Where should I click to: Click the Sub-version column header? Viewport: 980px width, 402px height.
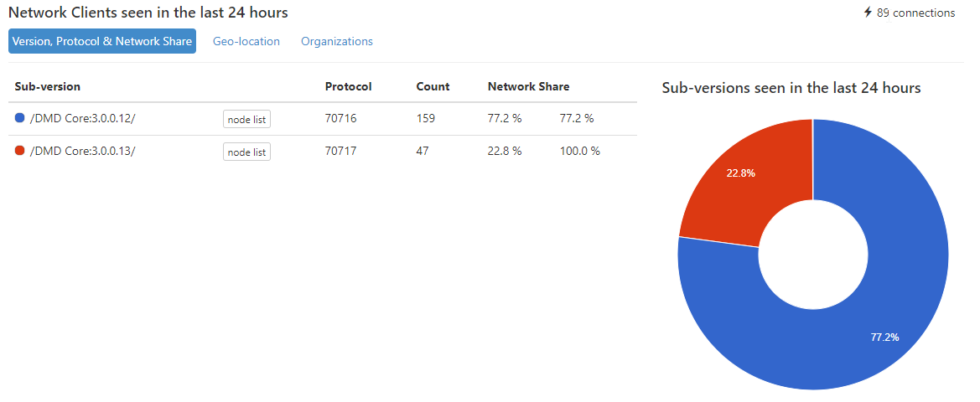48,87
